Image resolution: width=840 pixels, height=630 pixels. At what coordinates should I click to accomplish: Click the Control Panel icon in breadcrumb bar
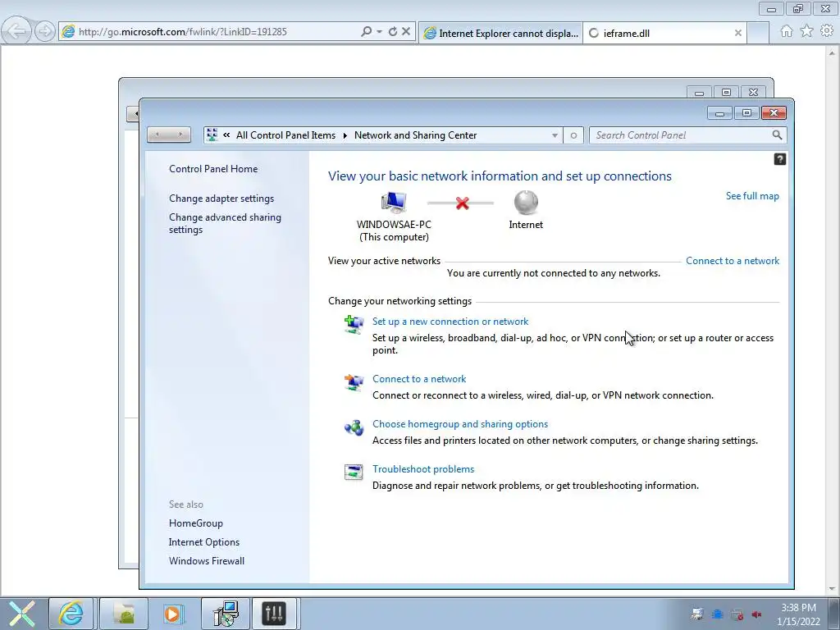212,135
